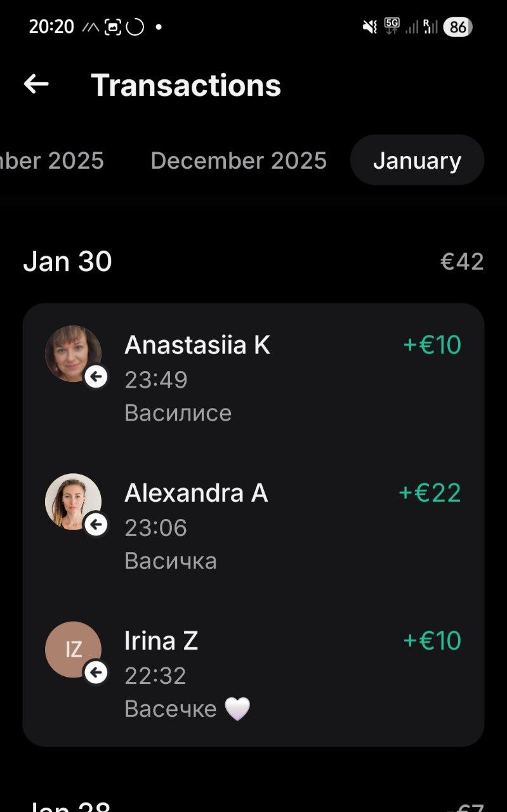Tap the battery level indicator

click(x=458, y=27)
